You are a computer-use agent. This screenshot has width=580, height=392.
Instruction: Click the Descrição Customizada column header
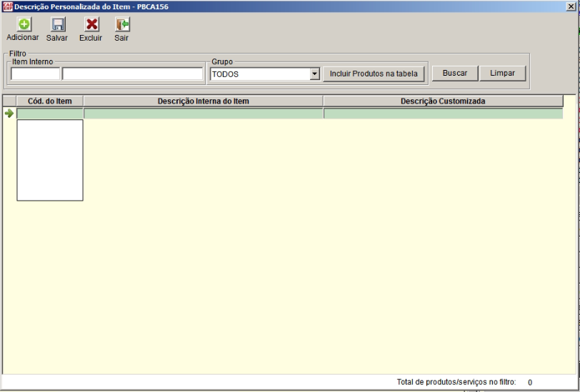pos(443,101)
